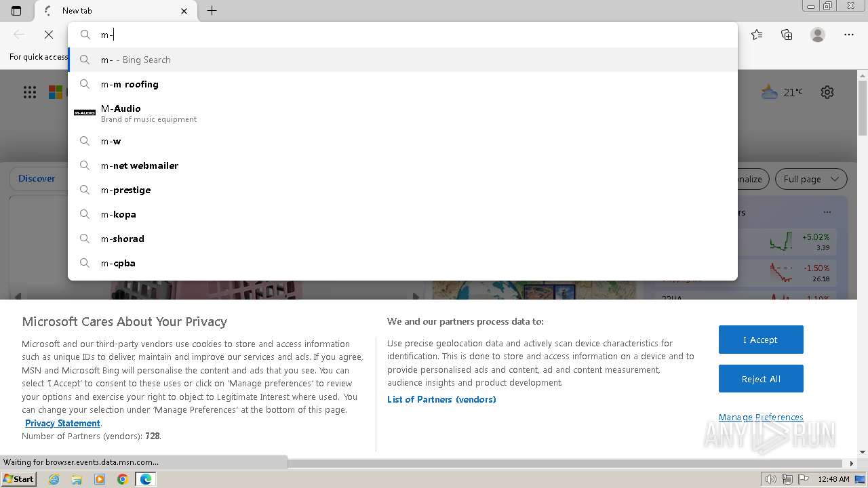The height and width of the screenshot is (488, 868).
Task: Select the M-Audio brand suggestion
Action: click(x=402, y=113)
